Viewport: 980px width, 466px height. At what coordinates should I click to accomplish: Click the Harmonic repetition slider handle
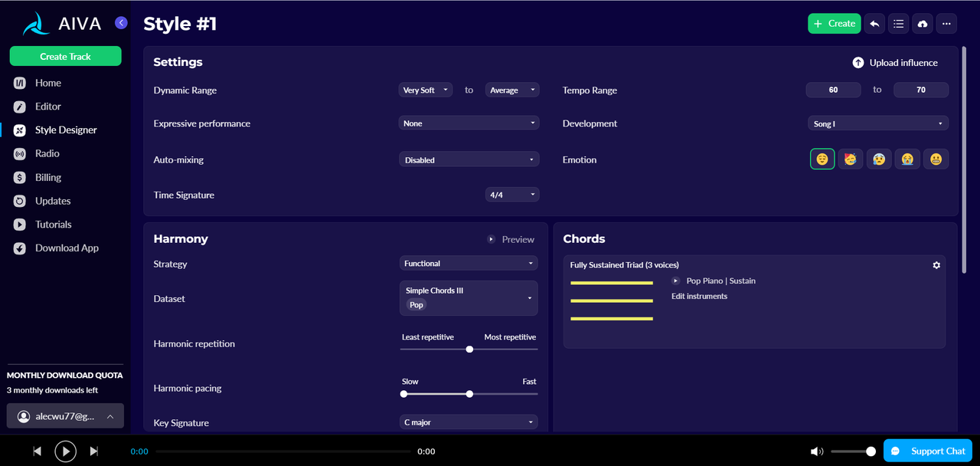coord(469,349)
